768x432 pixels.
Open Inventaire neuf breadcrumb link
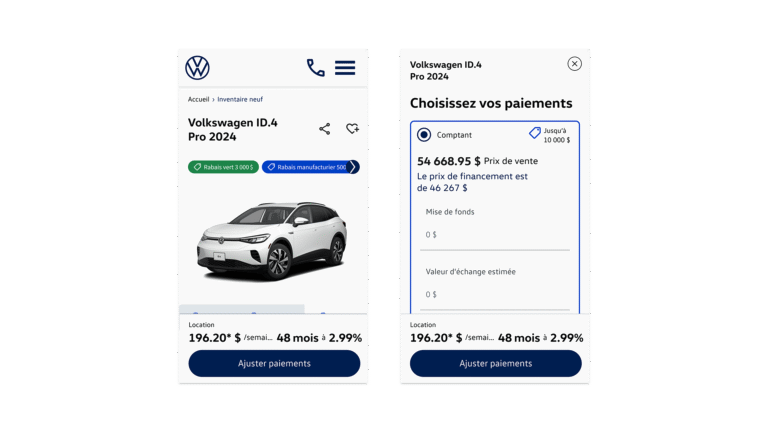(x=240, y=99)
